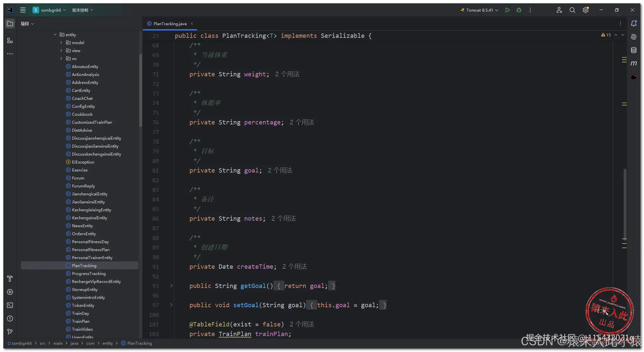Click the TrainPlan type on line 102
The height and width of the screenshot is (352, 644).
pos(235,334)
